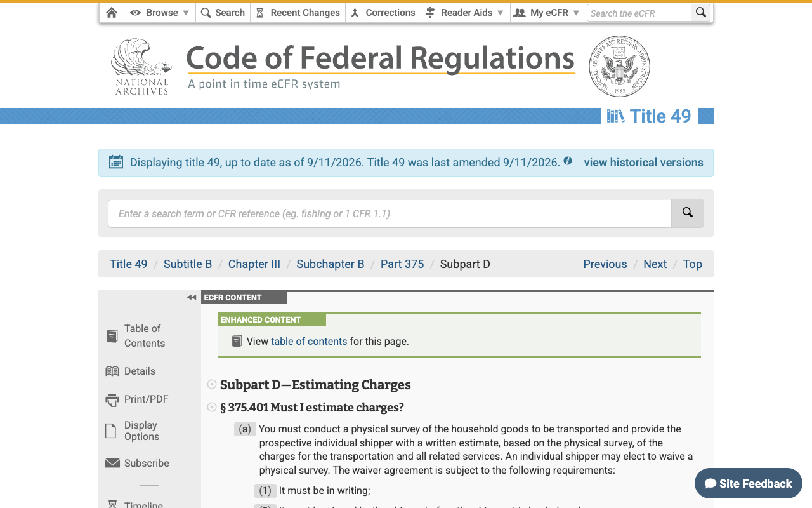The width and height of the screenshot is (812, 508).
Task: Click the National Archives logo
Action: (x=141, y=67)
